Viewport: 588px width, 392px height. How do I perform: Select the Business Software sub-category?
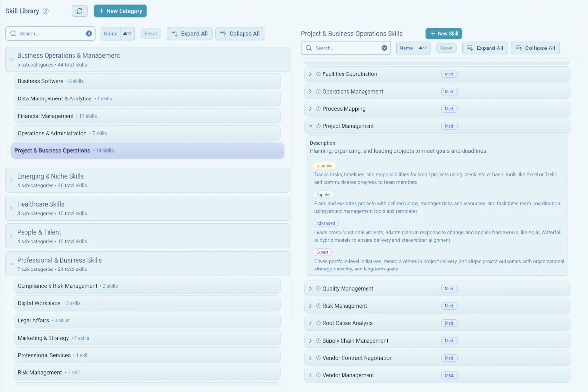pyautogui.click(x=147, y=81)
